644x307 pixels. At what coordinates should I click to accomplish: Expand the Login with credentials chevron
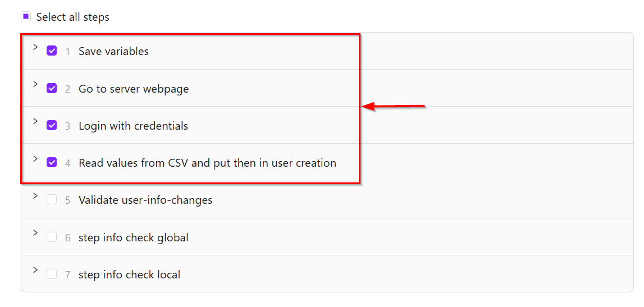[x=35, y=121]
